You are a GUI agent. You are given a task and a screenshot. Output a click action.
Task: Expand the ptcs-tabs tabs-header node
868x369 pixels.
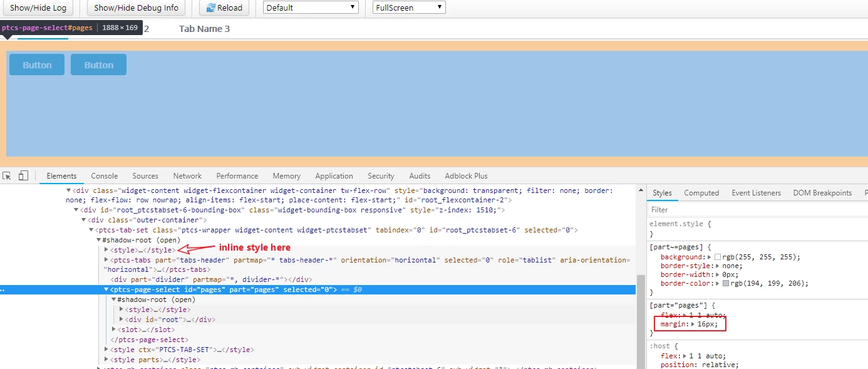(x=106, y=260)
